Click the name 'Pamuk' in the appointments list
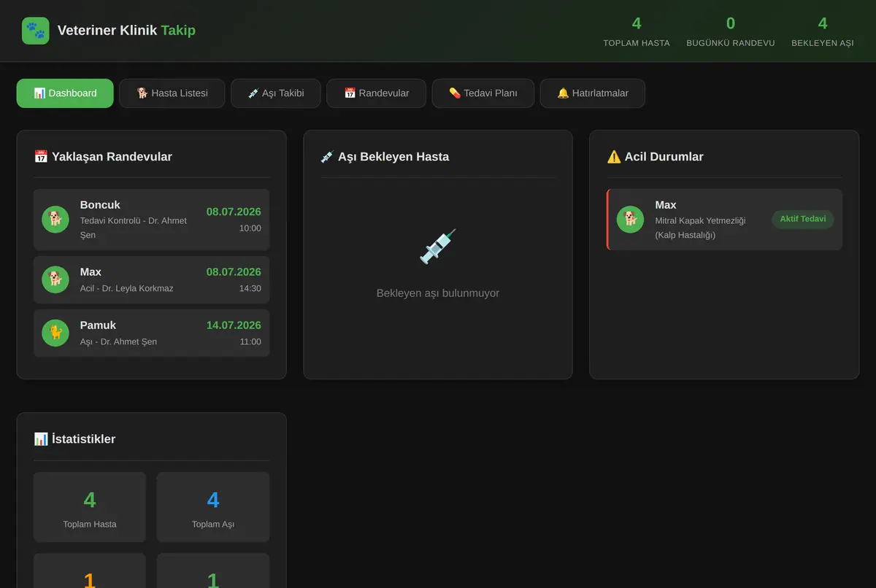This screenshot has width=876, height=588. pos(98,325)
